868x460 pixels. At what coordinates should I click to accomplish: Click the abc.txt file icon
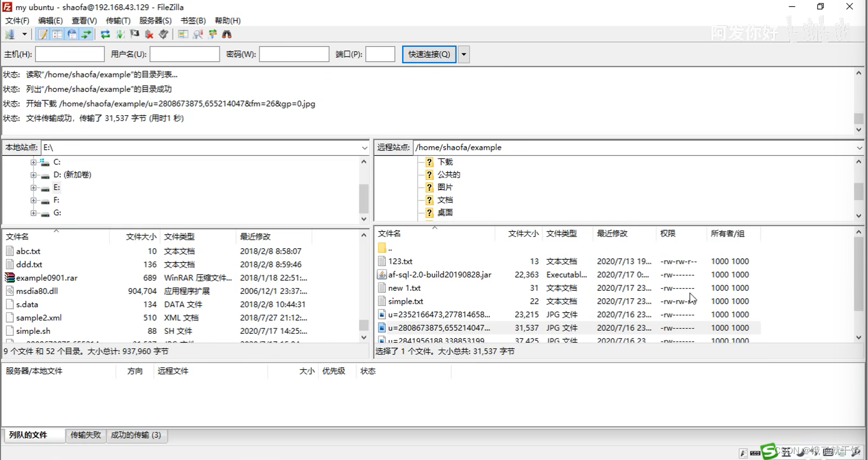pos(10,251)
